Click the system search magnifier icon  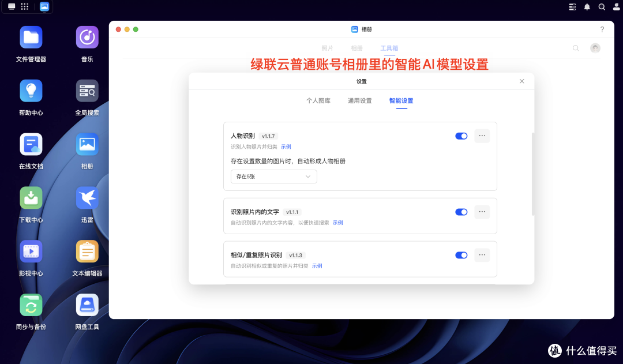click(602, 7)
